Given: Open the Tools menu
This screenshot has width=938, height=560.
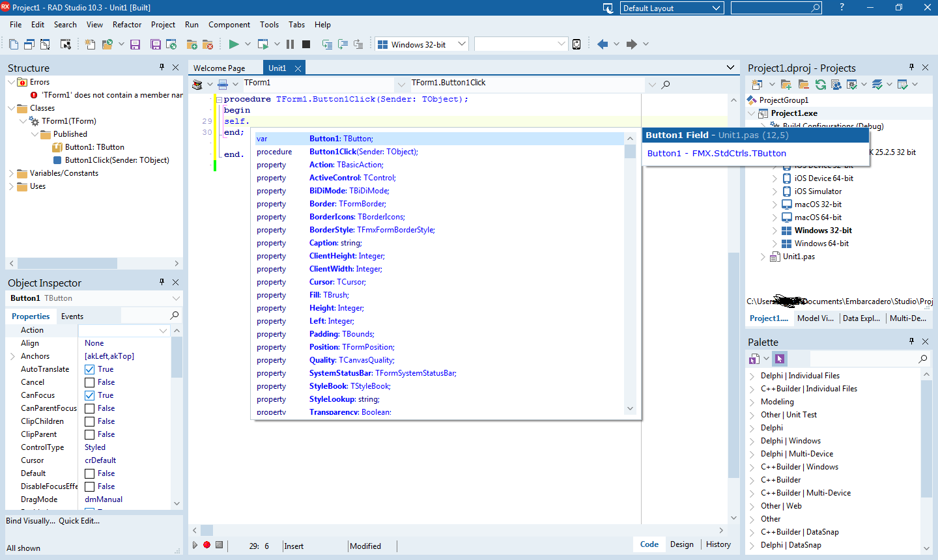Looking at the screenshot, I should (x=269, y=25).
